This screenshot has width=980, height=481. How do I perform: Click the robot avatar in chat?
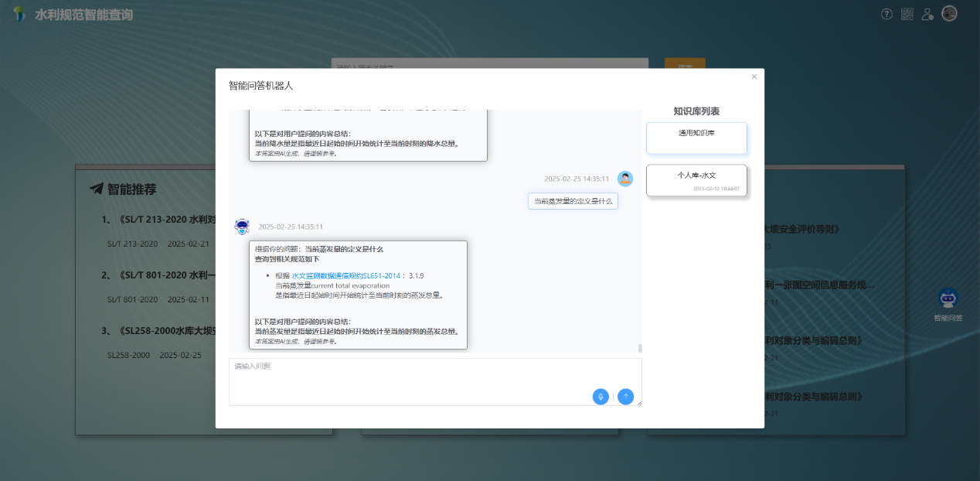(242, 227)
